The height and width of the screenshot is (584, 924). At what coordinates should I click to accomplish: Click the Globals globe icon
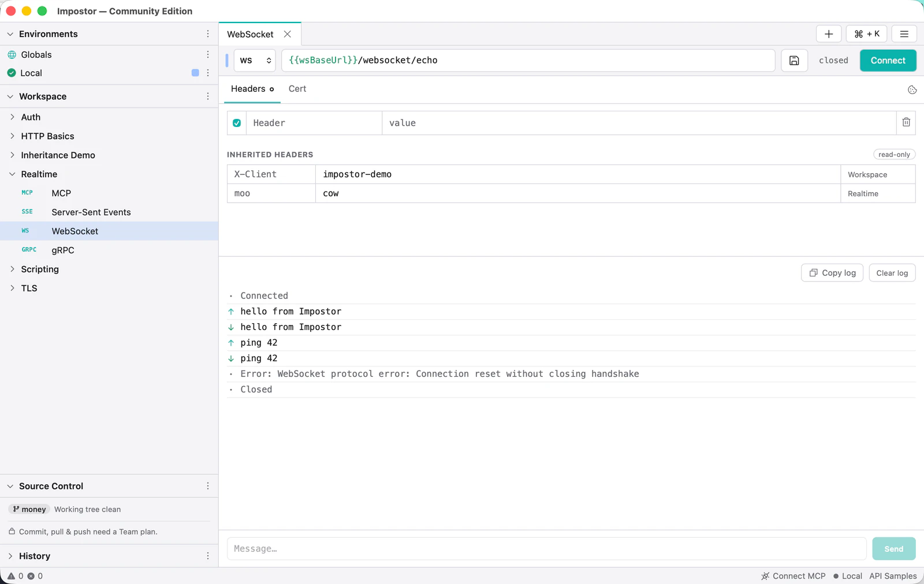(12, 55)
